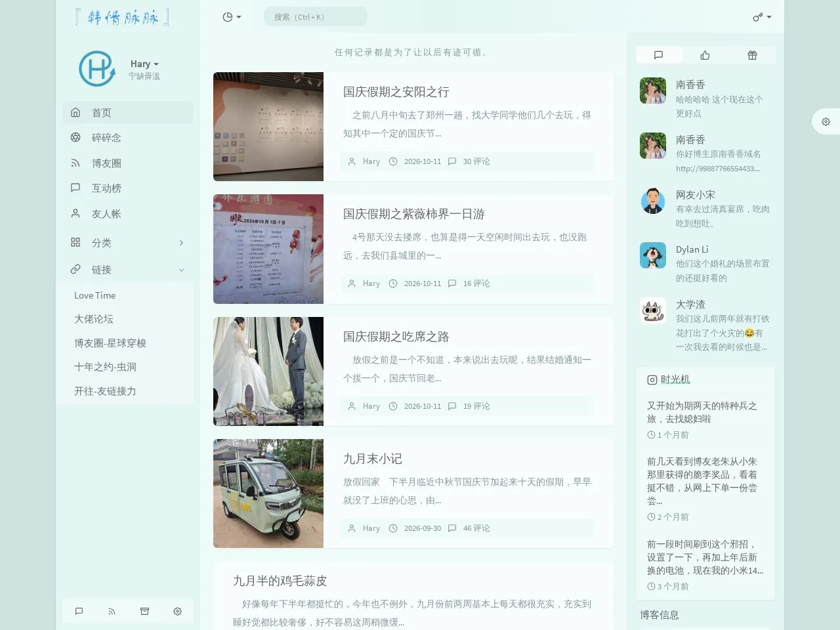The height and width of the screenshot is (630, 840).
Task: Click the round H avatar logo
Action: [x=97, y=68]
